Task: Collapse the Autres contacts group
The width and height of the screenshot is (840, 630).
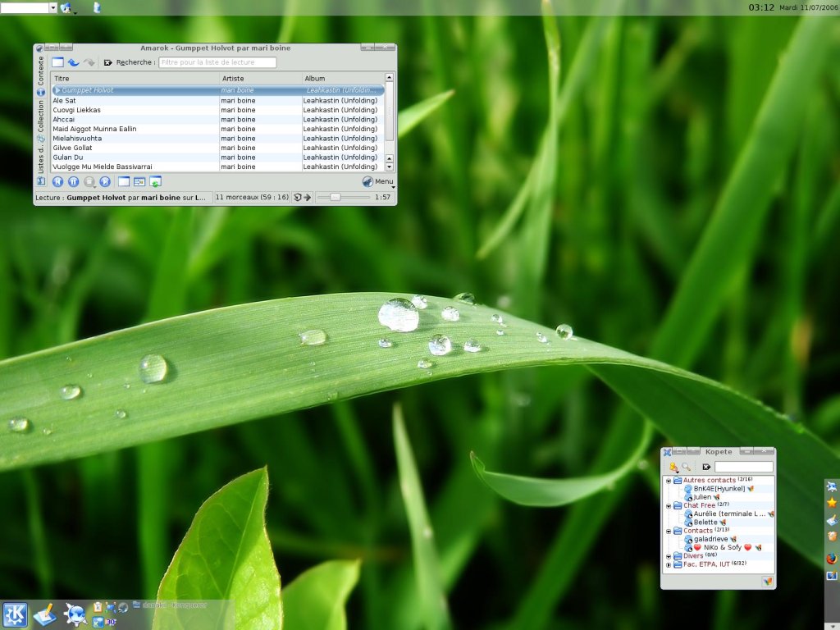Action: (669, 481)
